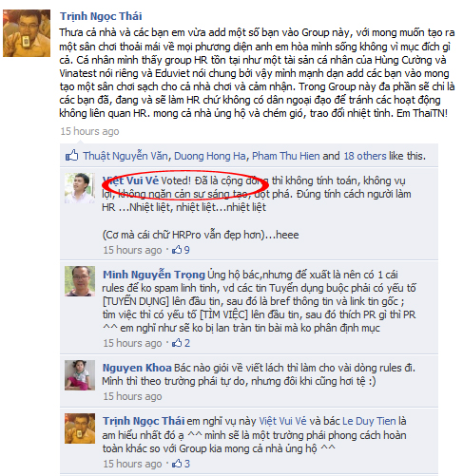Open Việt Vui Vẻ's comment avatar
The height and width of the screenshot is (476, 463).
[x=80, y=188]
